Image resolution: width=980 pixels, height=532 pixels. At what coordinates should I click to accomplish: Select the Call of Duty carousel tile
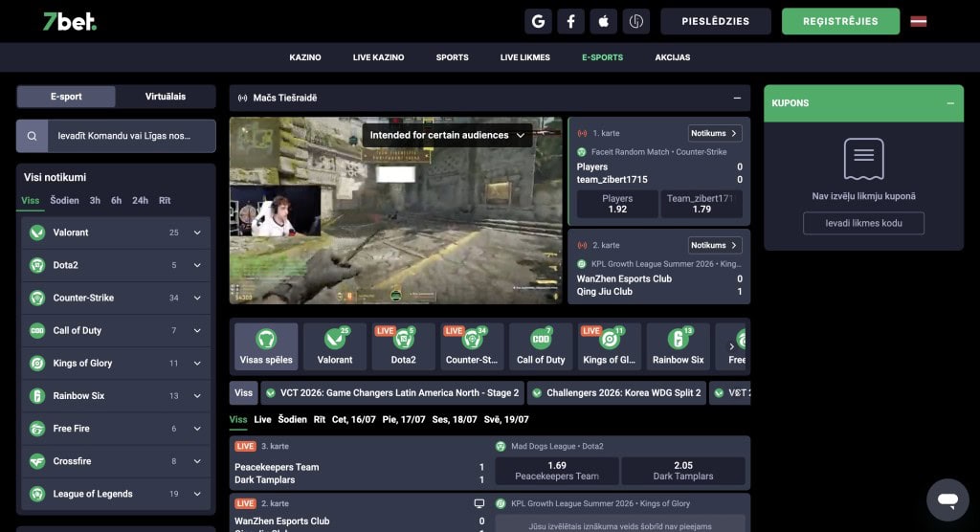click(x=541, y=346)
